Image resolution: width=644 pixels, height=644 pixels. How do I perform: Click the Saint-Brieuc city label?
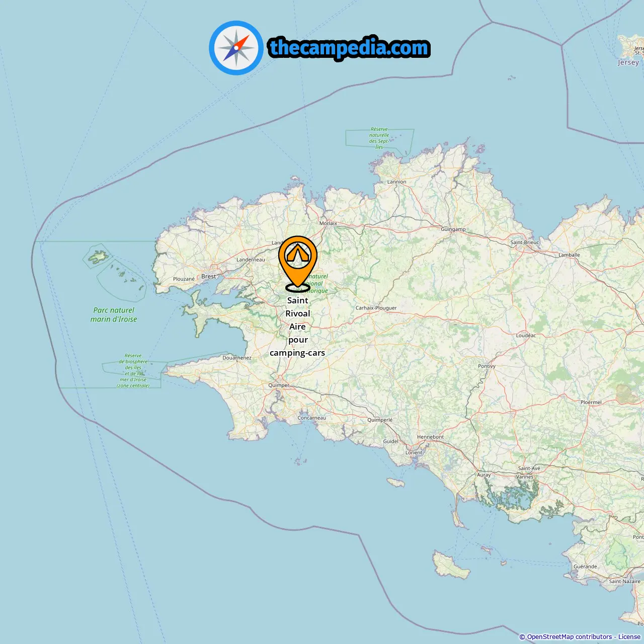coord(525,243)
